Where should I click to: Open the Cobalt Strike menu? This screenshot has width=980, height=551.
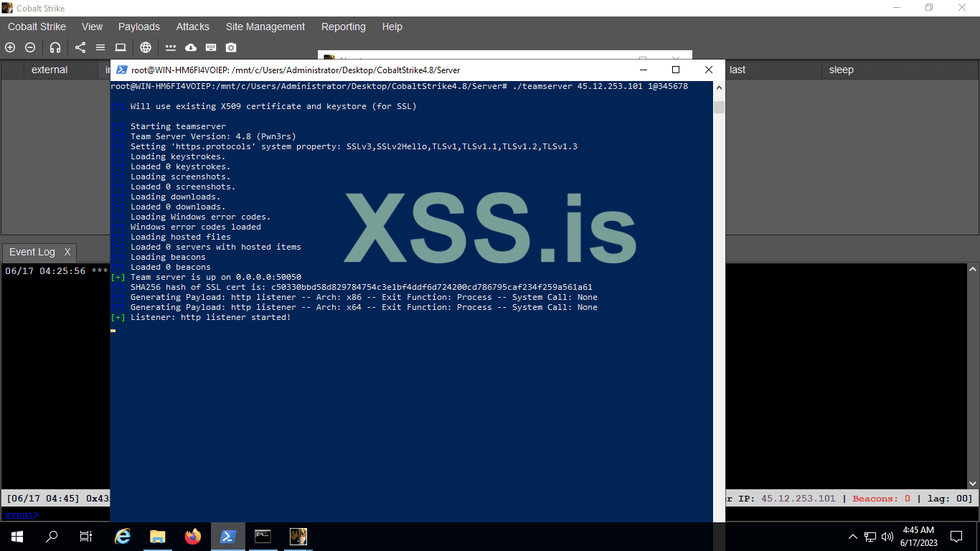[x=37, y=27]
